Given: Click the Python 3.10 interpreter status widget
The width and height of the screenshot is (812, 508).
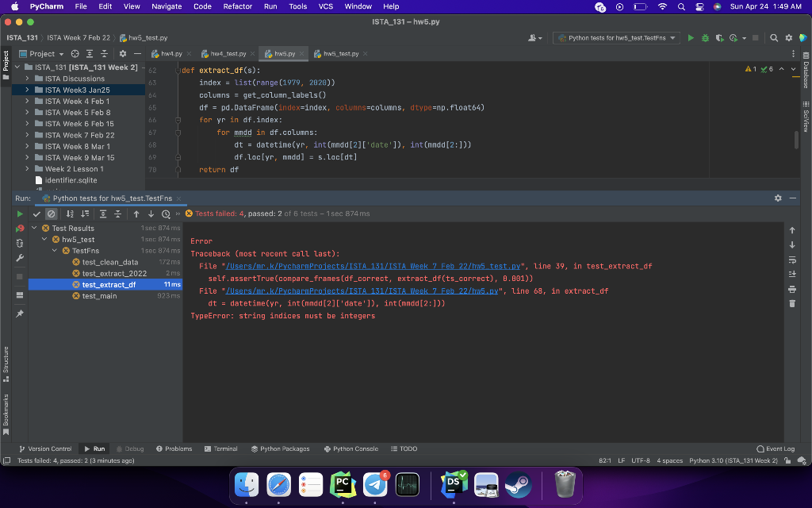Looking at the screenshot, I should (733, 461).
